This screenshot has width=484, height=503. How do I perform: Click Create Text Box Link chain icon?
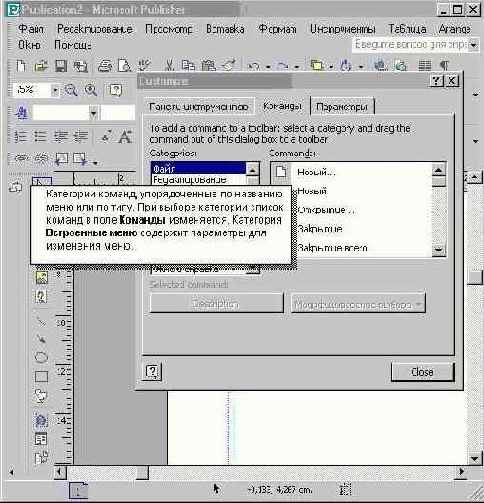[x=21, y=158]
